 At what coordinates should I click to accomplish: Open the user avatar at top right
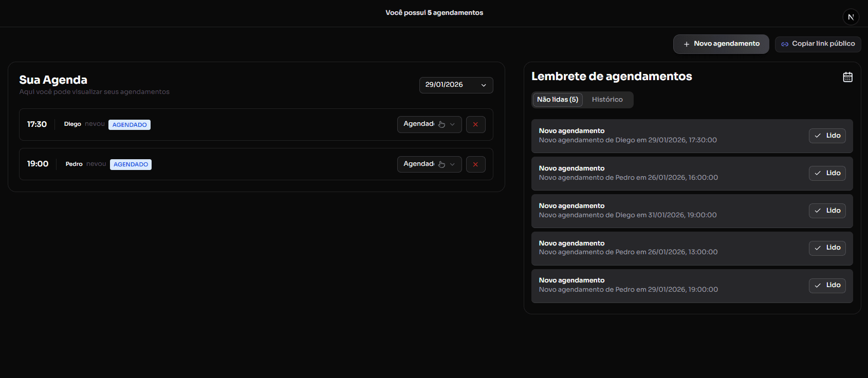pos(851,17)
